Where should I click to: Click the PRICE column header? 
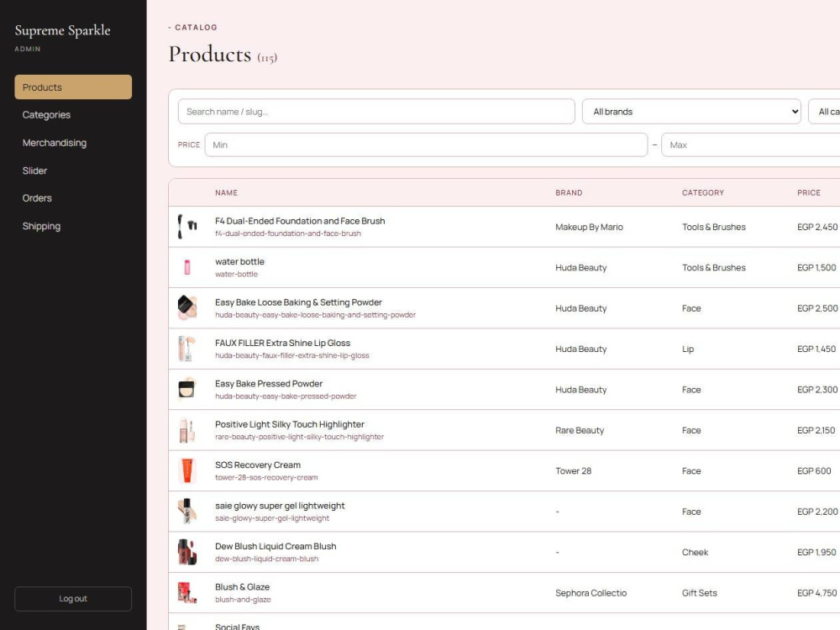(808, 193)
